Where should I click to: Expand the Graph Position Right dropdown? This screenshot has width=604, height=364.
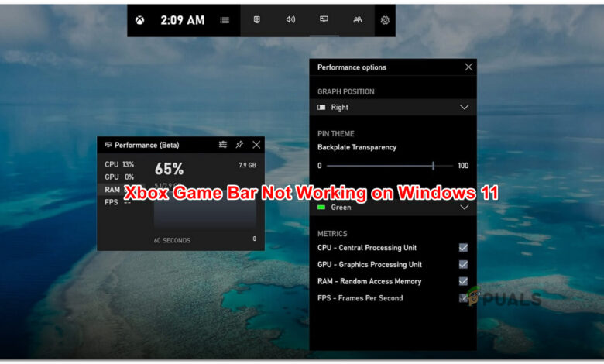click(x=393, y=108)
